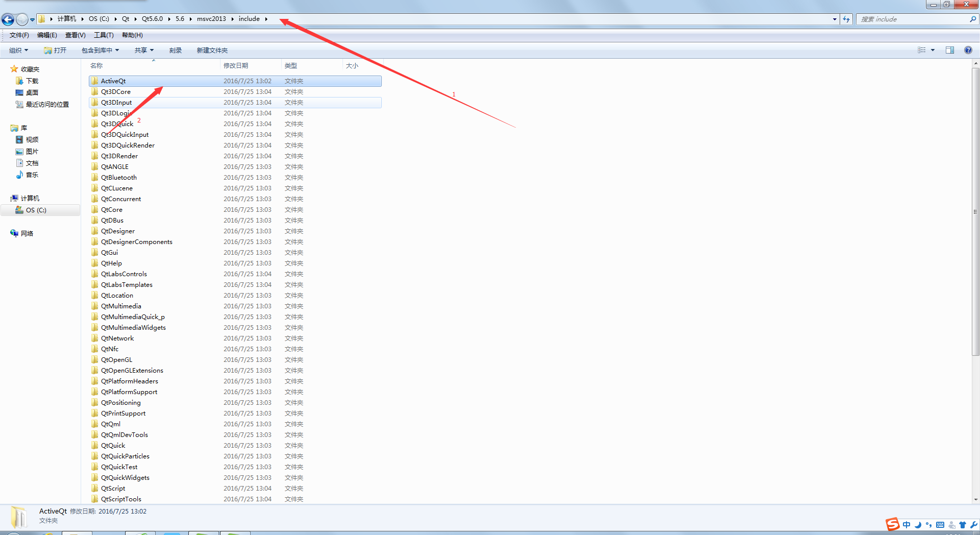Image resolution: width=980 pixels, height=535 pixels.
Task: Click the scroll down arrow of the file list
Action: pyautogui.click(x=975, y=500)
